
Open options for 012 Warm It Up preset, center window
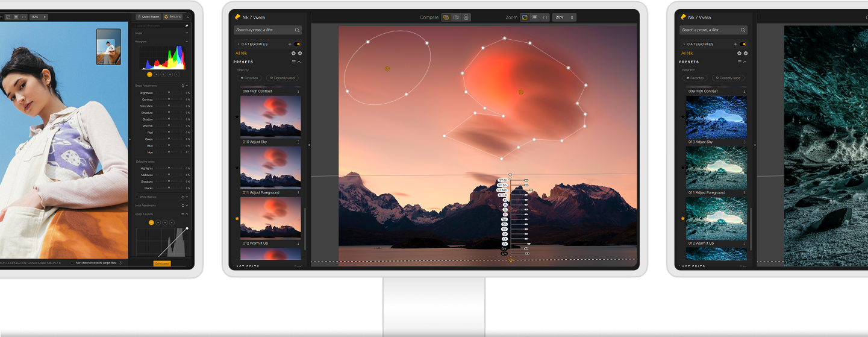click(x=298, y=243)
